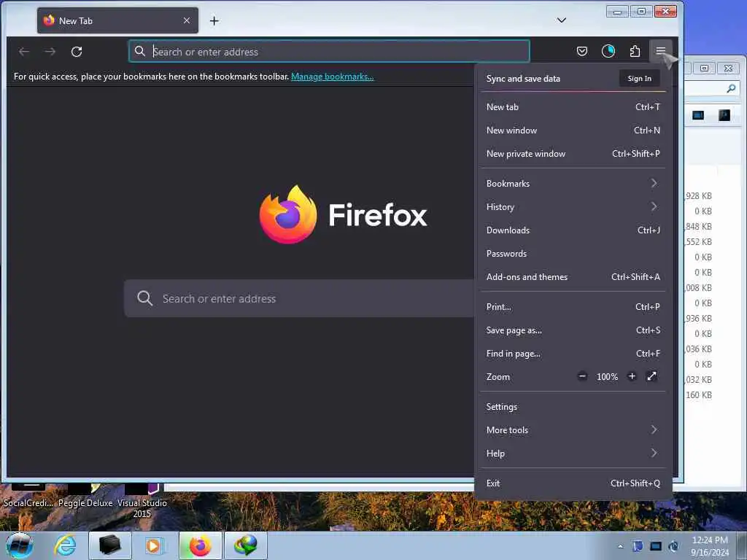Click the Firefox taskbar button

click(x=201, y=545)
